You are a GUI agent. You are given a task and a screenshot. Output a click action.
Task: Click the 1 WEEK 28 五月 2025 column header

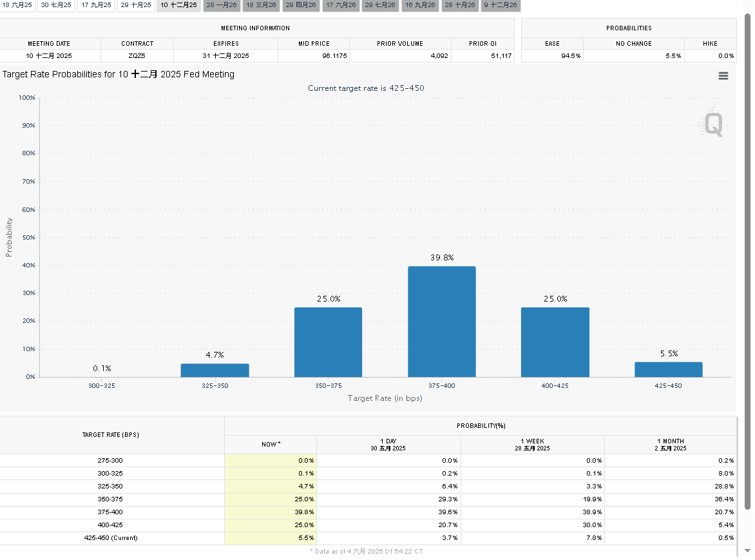click(532, 445)
